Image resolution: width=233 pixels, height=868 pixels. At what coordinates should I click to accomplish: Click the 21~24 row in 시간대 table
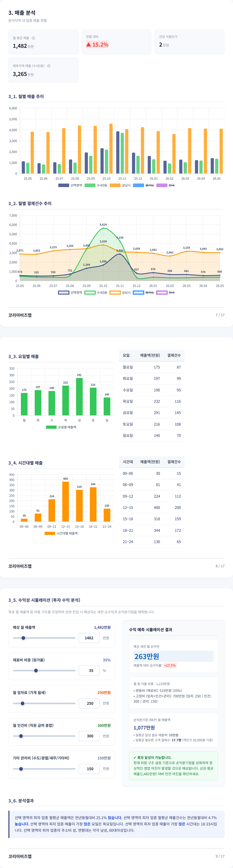click(x=152, y=542)
